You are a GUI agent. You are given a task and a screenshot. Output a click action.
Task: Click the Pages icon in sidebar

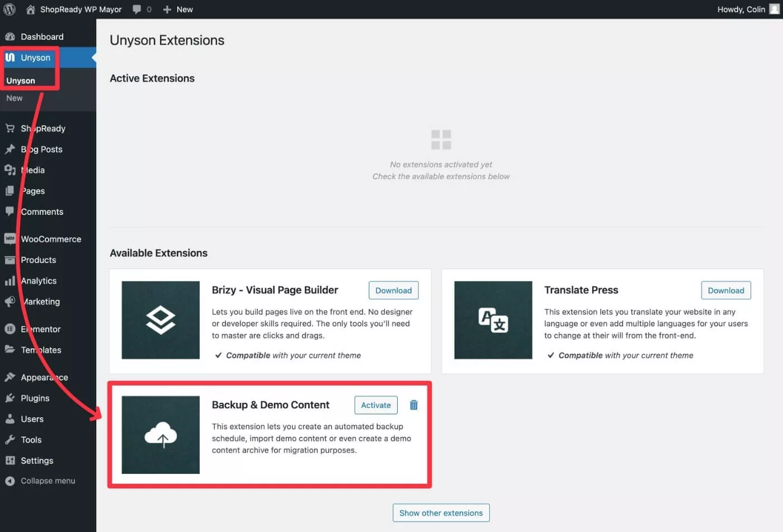click(x=10, y=191)
